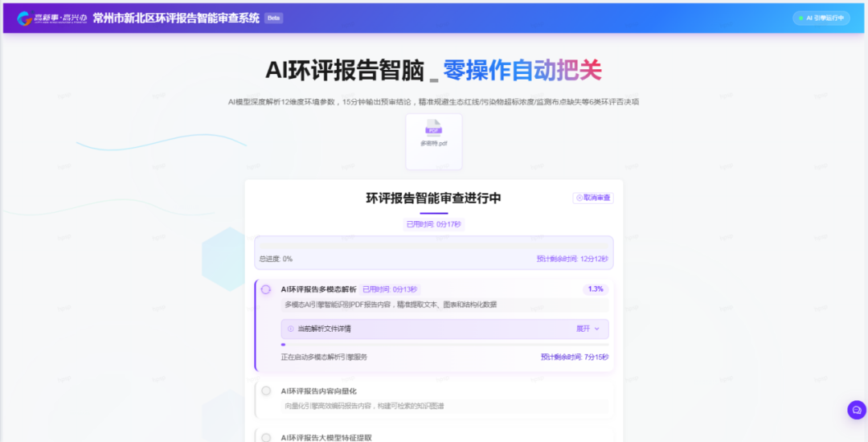Click the AI环评报告内容向量化 step title
Image resolution: width=868 pixels, height=442 pixels.
(x=318, y=391)
